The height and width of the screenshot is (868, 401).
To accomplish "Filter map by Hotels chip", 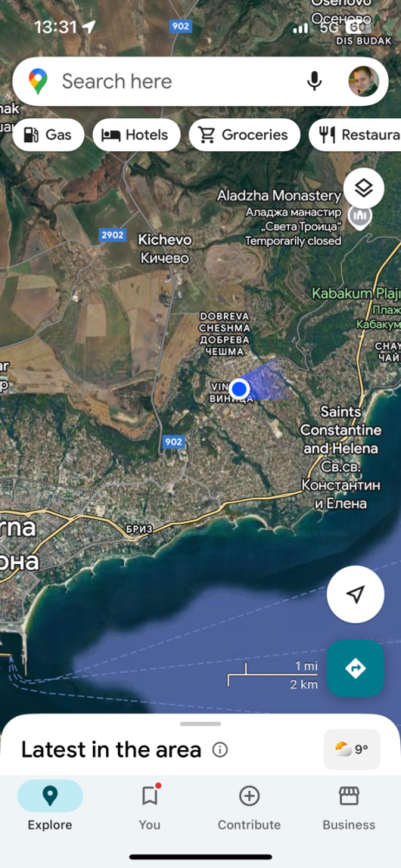I will click(136, 135).
